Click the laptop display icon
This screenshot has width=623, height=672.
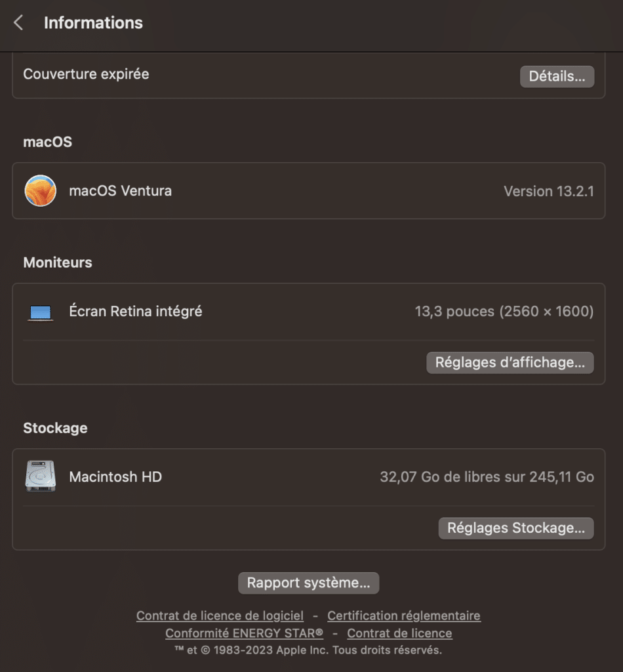(x=40, y=312)
